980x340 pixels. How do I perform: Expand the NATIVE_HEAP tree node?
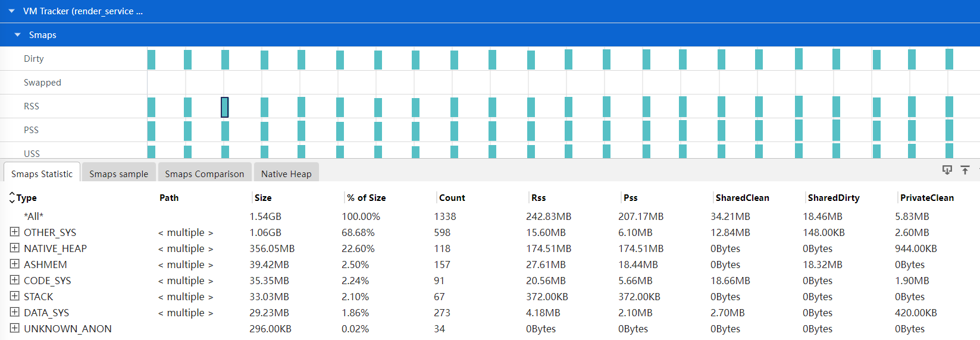[15, 248]
